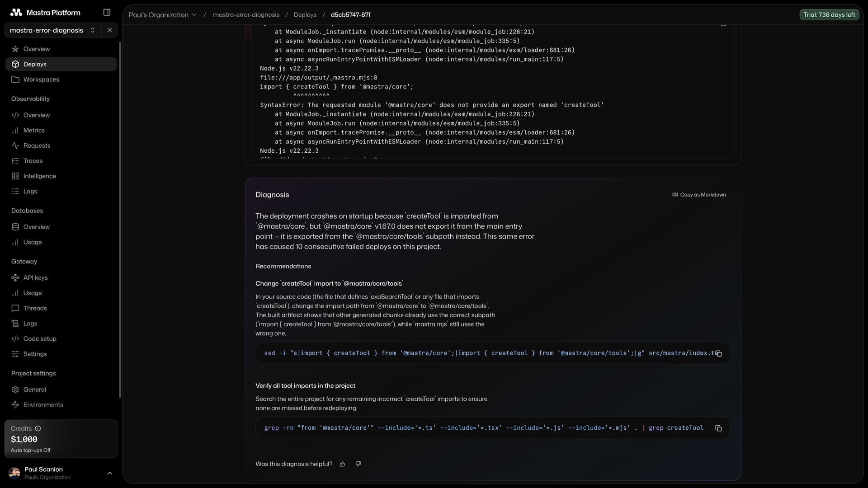
Task: Click the Databases Overview database icon
Action: pos(15,227)
